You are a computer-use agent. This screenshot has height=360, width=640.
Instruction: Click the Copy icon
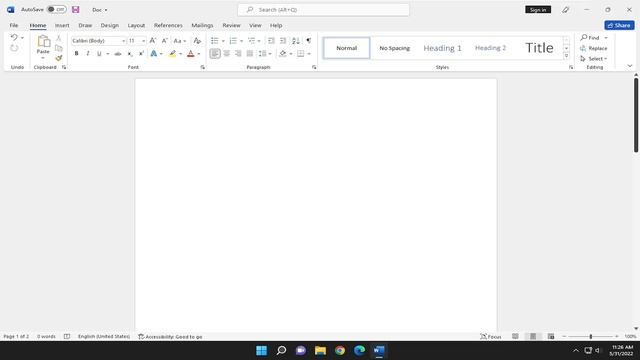tap(59, 48)
